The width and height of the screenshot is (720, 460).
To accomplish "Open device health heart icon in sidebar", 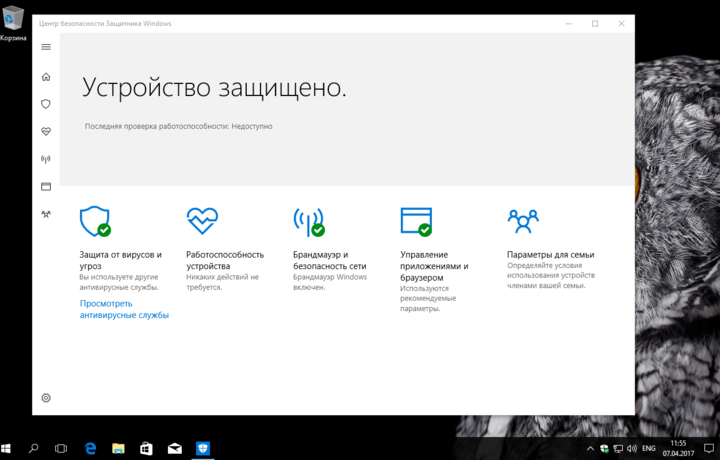I will click(46, 132).
